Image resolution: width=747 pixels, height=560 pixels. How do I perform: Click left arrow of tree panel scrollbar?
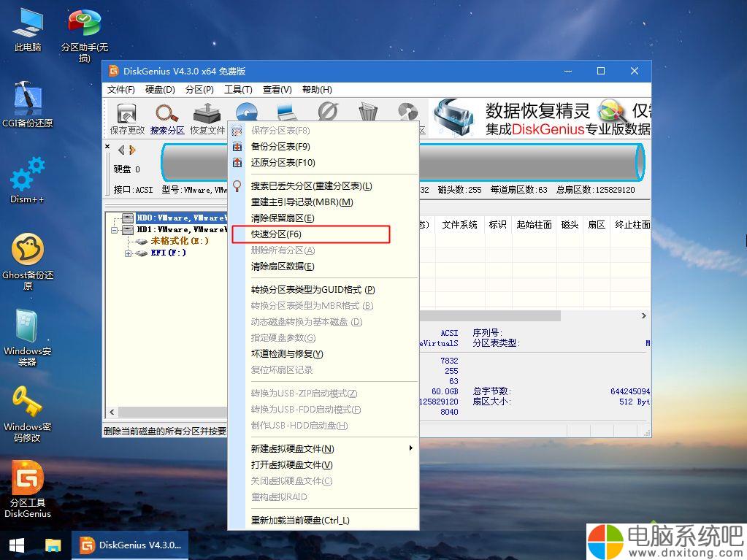pos(112,412)
